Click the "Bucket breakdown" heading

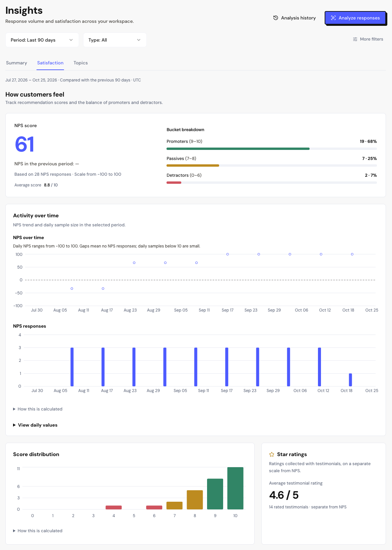click(x=185, y=130)
